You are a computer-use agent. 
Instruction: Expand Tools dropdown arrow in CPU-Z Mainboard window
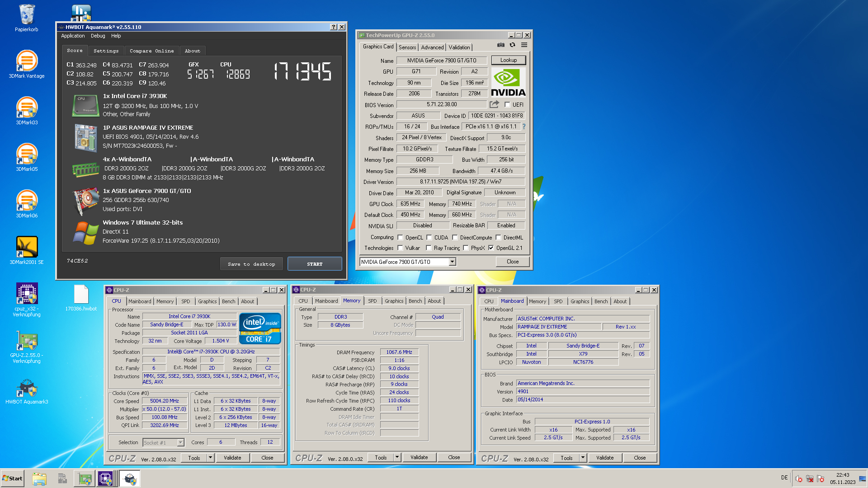coord(583,458)
